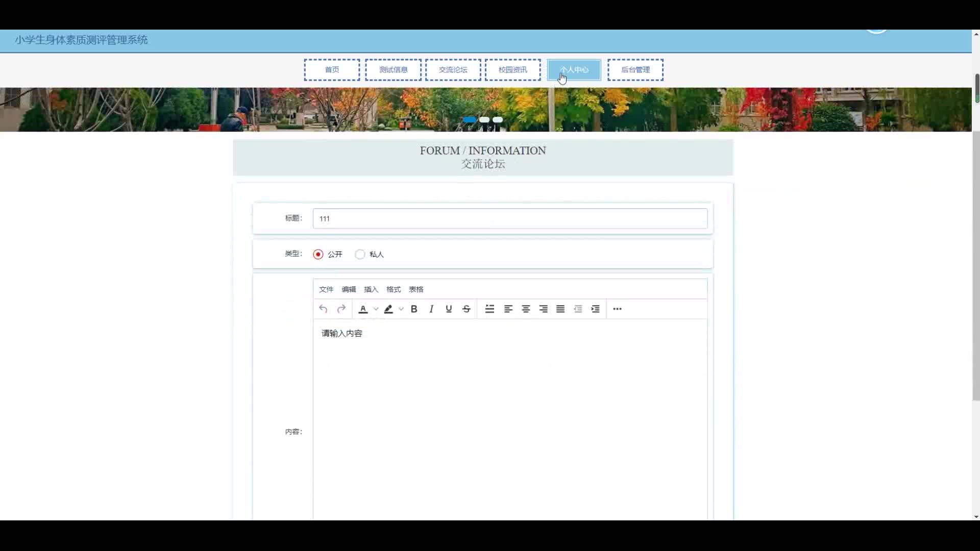The width and height of the screenshot is (980, 551).
Task: Click the scrollbar down arrow
Action: [x=976, y=517]
